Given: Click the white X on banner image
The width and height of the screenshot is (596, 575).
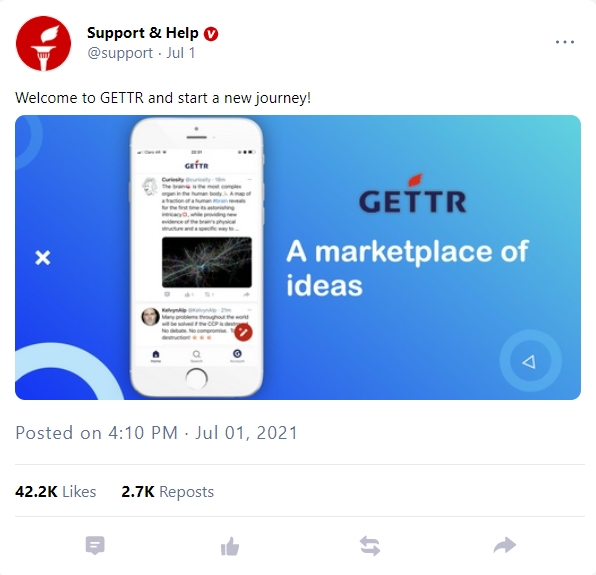Looking at the screenshot, I should [x=43, y=258].
